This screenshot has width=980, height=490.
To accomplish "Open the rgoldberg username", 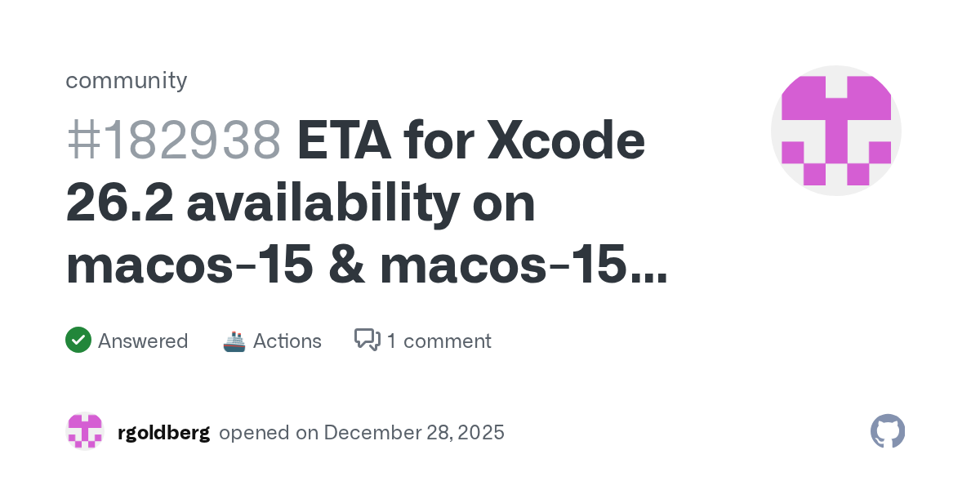I will tap(163, 432).
